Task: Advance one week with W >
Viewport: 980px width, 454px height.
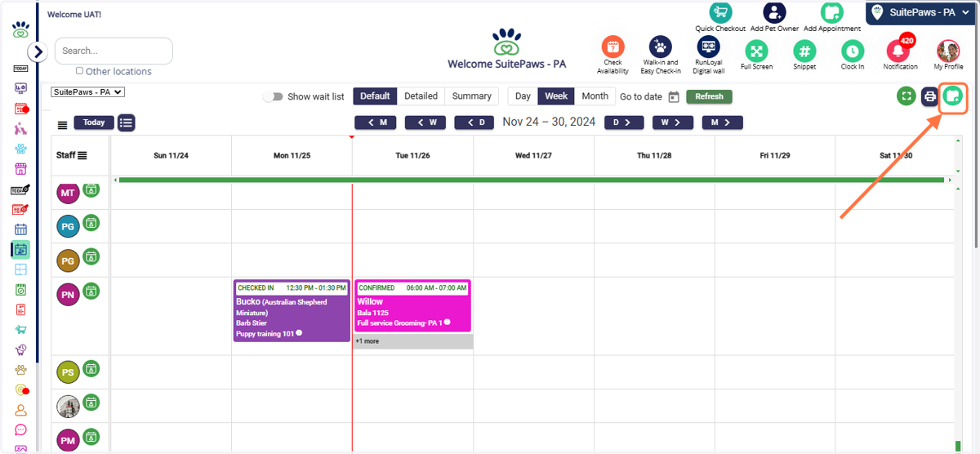Action: tap(673, 122)
